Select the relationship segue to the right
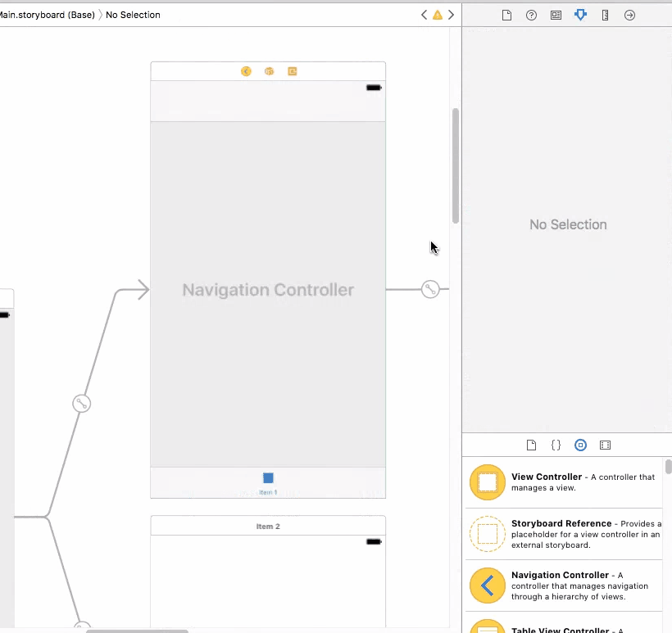Image resolution: width=672 pixels, height=633 pixels. point(430,290)
